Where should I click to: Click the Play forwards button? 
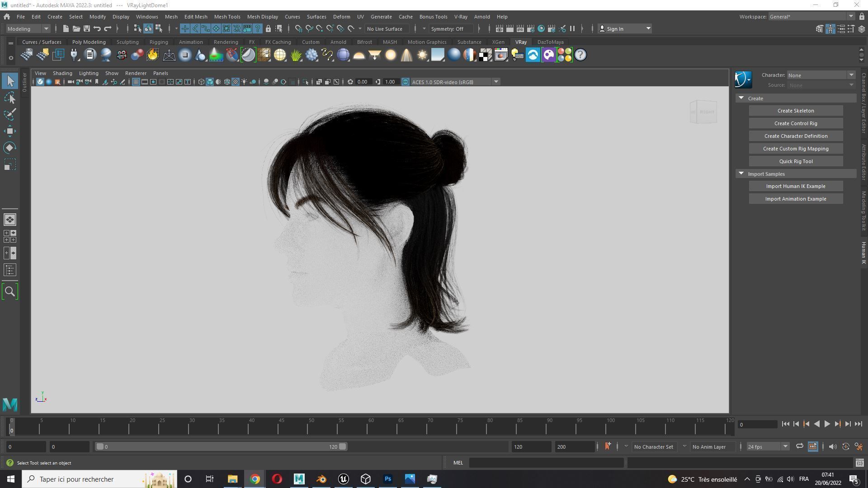pos(827,424)
